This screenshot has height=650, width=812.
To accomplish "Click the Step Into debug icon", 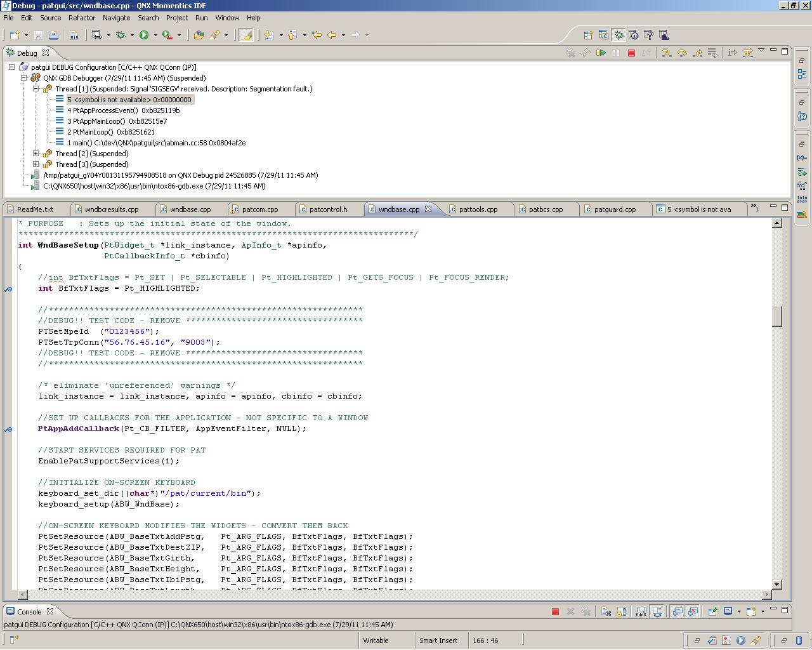I will [x=666, y=53].
